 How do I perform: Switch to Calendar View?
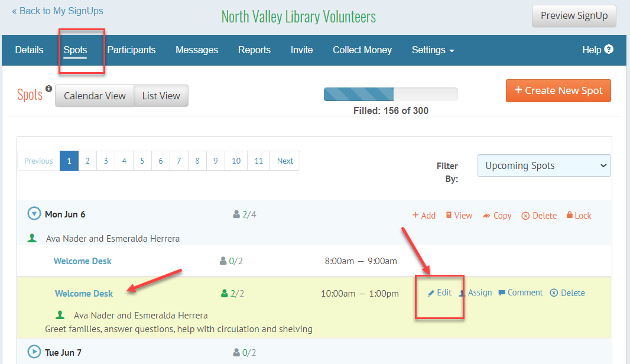click(x=94, y=95)
